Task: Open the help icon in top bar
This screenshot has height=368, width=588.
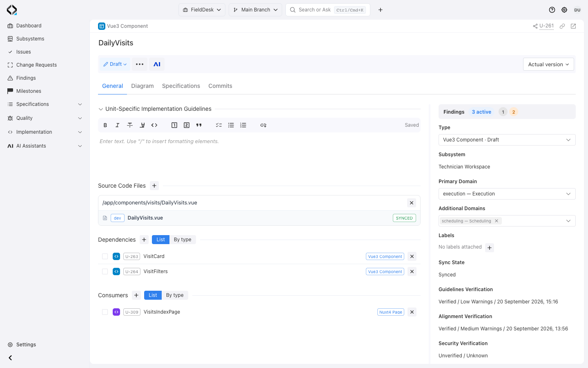Action: coord(552,10)
